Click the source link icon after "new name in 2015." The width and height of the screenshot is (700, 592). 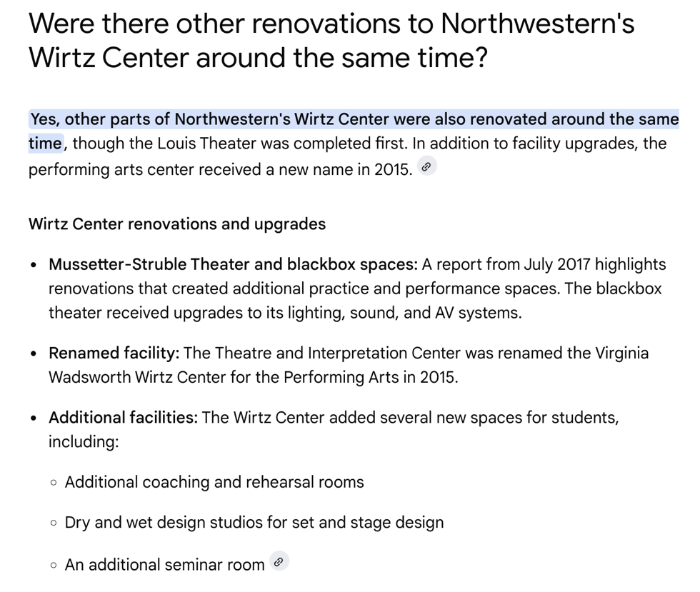[426, 167]
